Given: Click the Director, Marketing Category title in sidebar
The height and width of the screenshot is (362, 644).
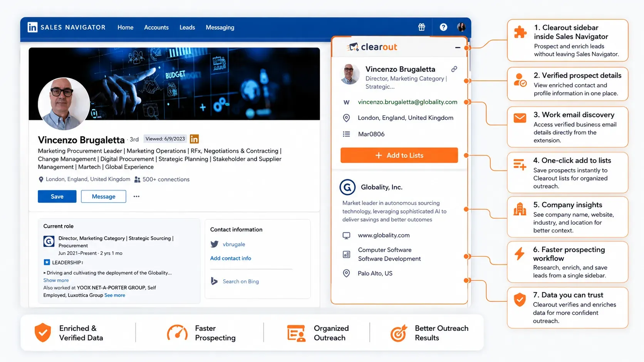Looking at the screenshot, I should click(406, 82).
